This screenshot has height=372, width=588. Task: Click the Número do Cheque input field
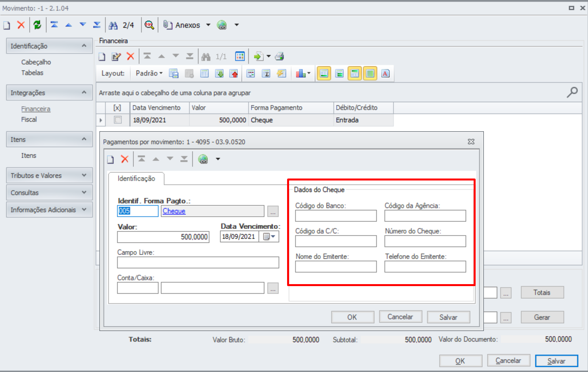(425, 241)
